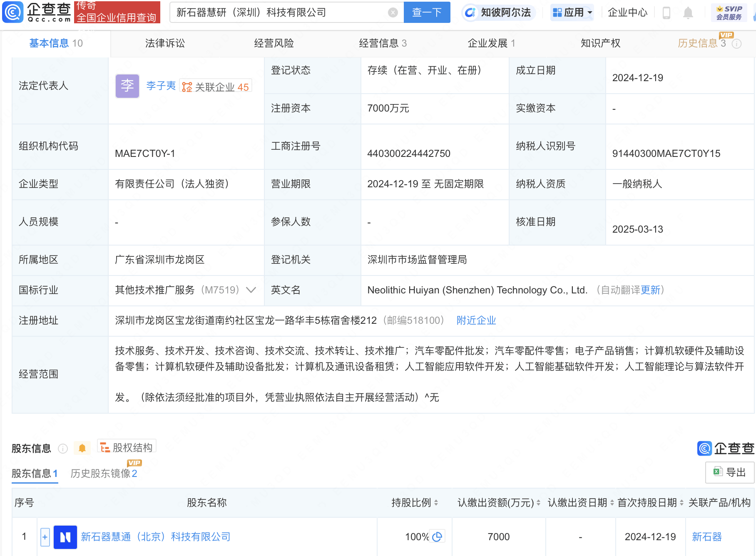Open 关联企业 45 related companies icon
Viewport: 756px width, 556px height.
coord(215,87)
